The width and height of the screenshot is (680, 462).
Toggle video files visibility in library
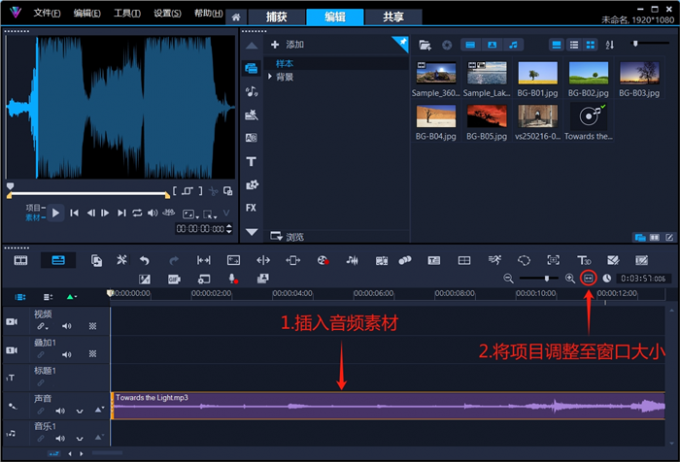471,45
